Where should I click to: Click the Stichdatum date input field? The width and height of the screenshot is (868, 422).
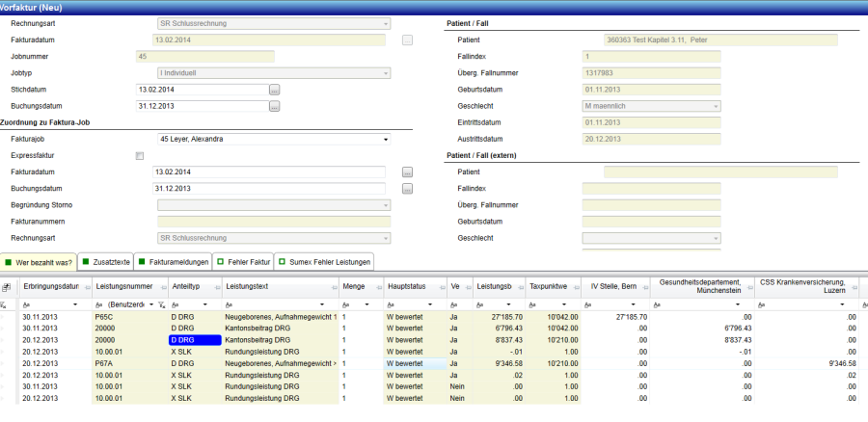tap(202, 90)
